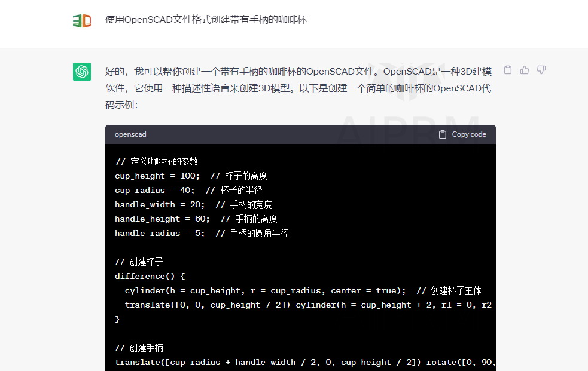
Task: Click the Copy code button
Action: pos(463,134)
